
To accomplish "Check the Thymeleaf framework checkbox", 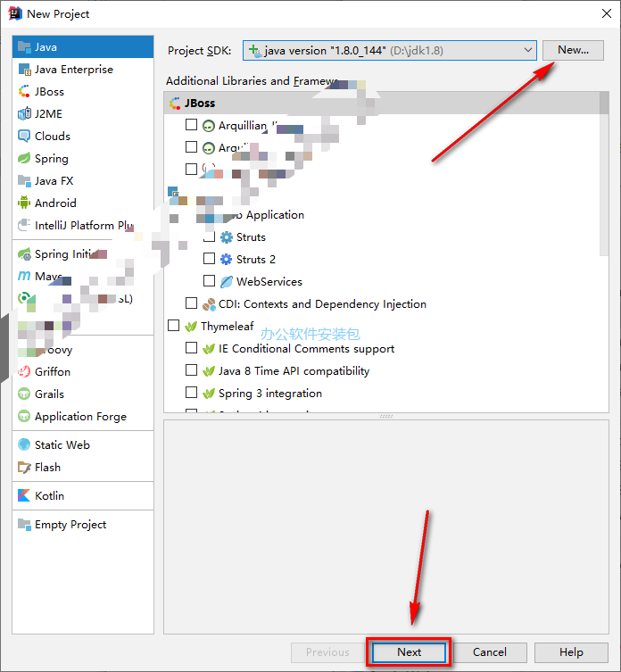I will click(173, 326).
